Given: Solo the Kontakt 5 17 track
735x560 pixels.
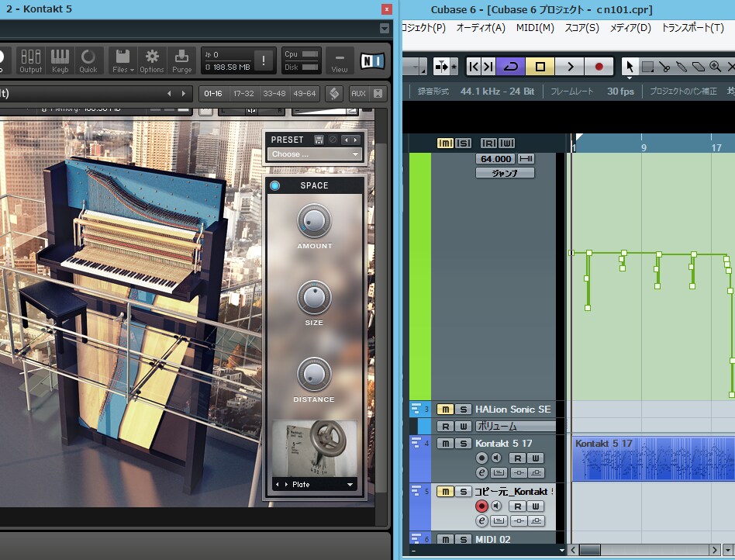Looking at the screenshot, I should point(463,443).
